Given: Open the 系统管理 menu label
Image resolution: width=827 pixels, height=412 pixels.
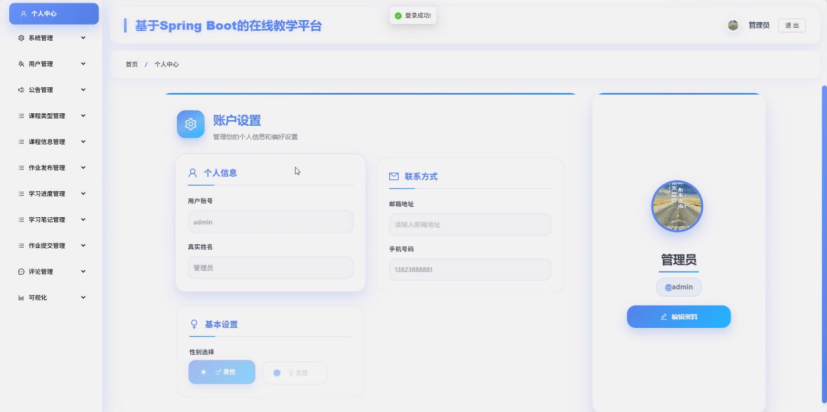Looking at the screenshot, I should click(41, 38).
